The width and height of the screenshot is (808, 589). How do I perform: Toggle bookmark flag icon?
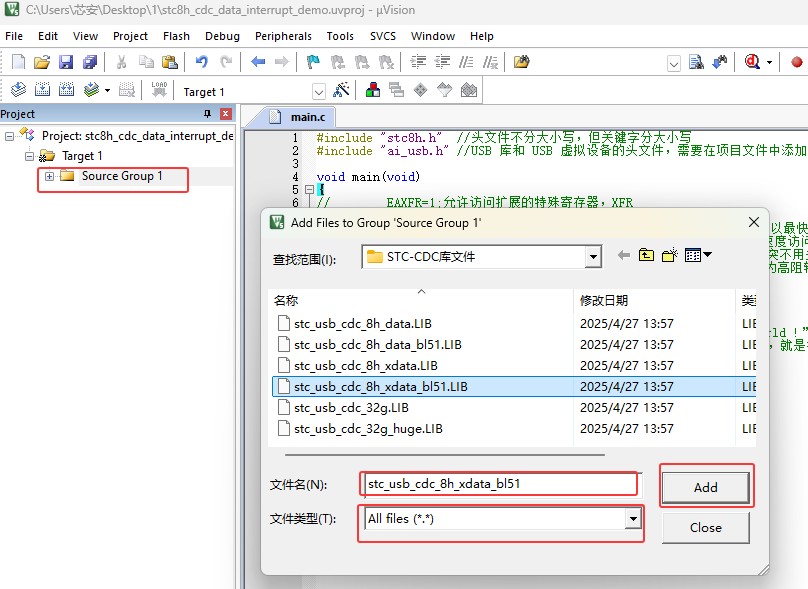pyautogui.click(x=313, y=62)
